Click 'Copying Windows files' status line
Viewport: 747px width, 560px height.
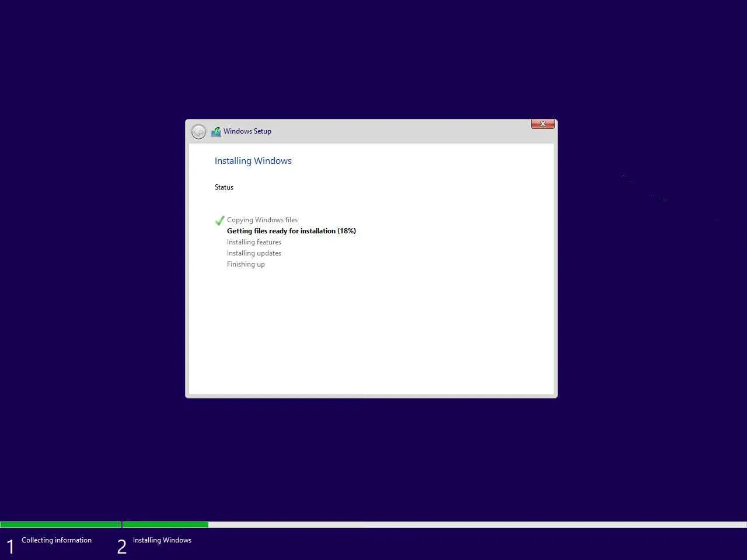[x=262, y=220]
